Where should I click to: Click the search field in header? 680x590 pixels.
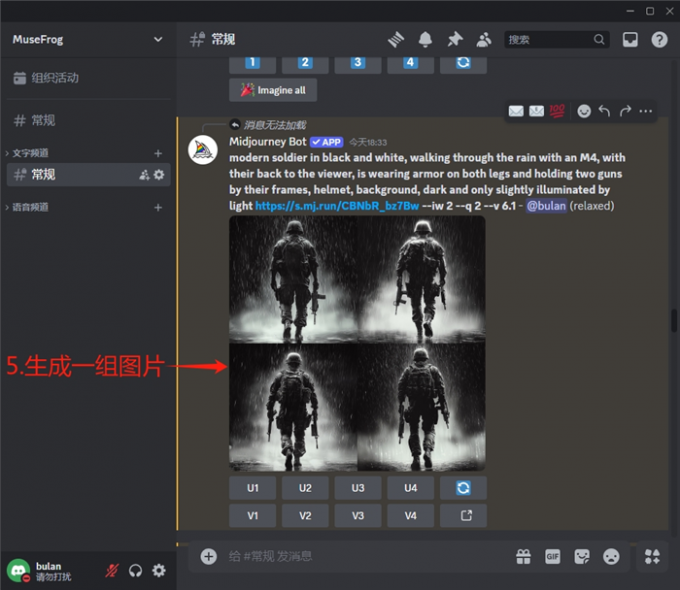coord(557,39)
